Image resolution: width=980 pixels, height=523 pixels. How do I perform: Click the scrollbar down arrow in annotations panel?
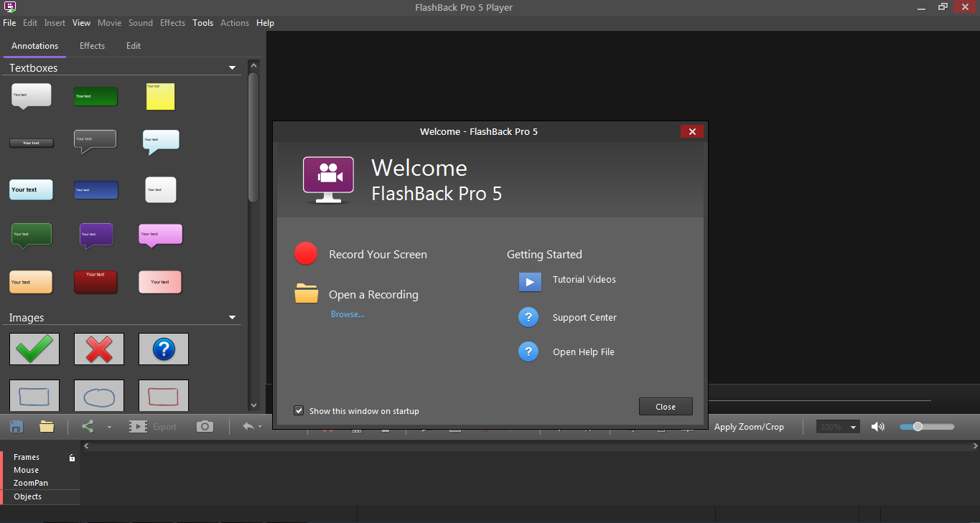(x=253, y=405)
